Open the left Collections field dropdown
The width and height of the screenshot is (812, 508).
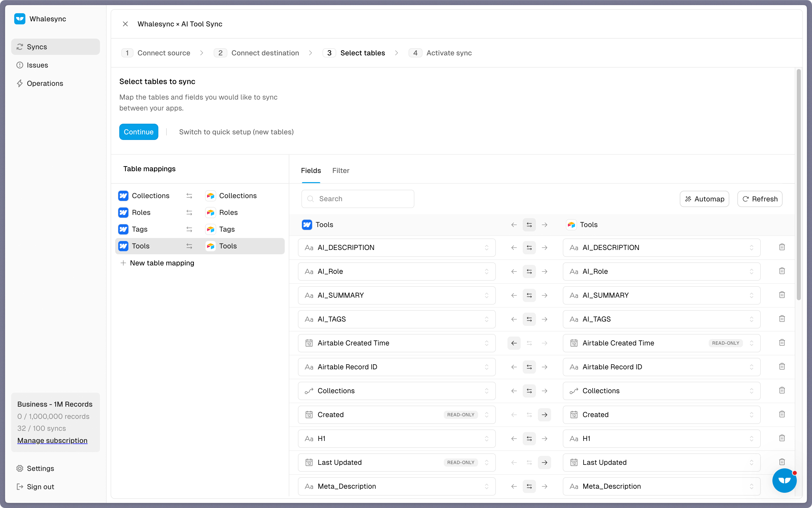(x=397, y=391)
